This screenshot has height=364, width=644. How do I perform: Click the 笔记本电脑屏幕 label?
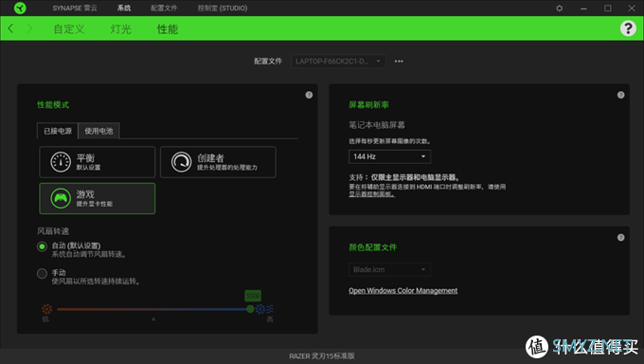(x=377, y=125)
